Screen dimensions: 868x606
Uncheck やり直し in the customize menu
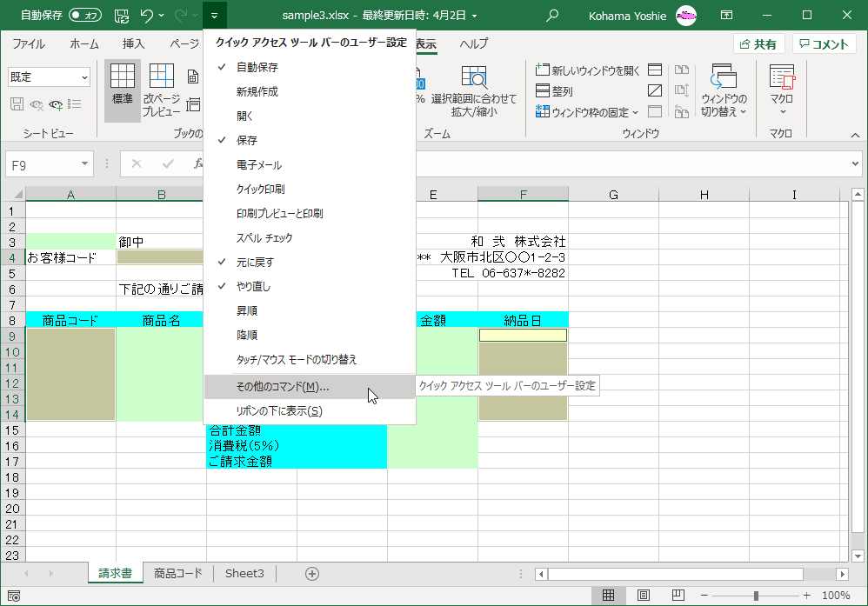(310, 287)
